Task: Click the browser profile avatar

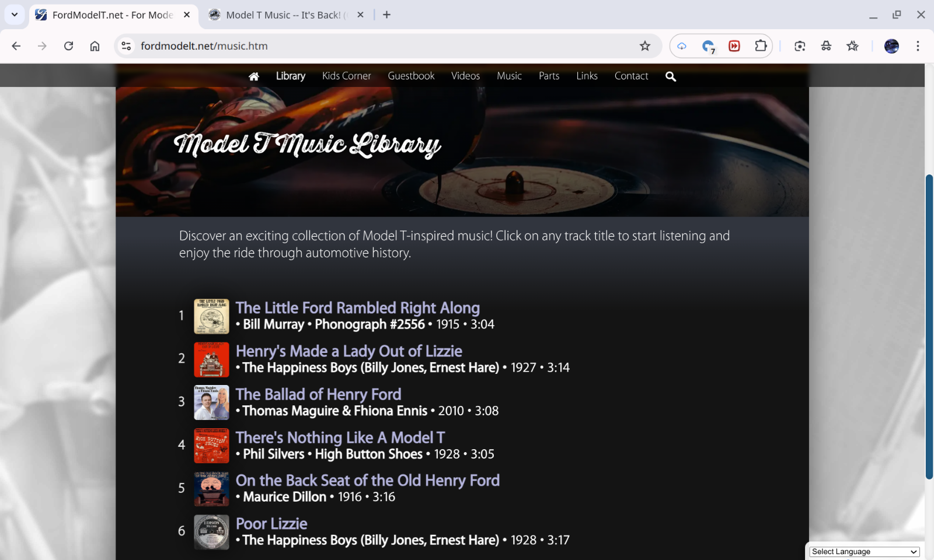Action: click(x=891, y=46)
